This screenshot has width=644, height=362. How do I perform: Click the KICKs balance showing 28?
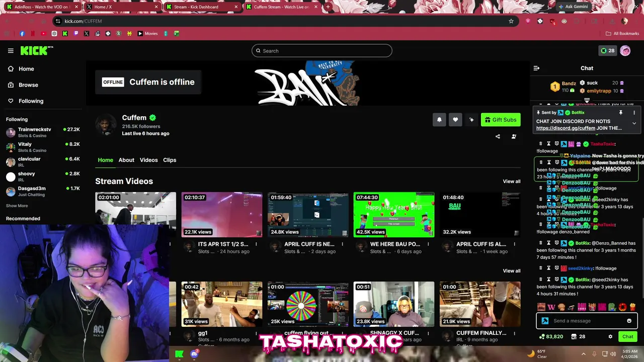point(607,50)
